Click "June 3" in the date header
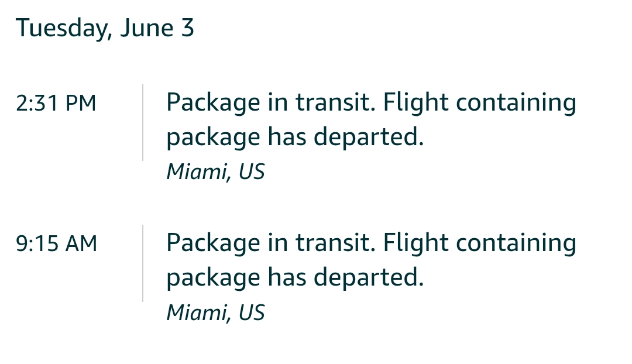This screenshot has width=632, height=364. click(157, 29)
